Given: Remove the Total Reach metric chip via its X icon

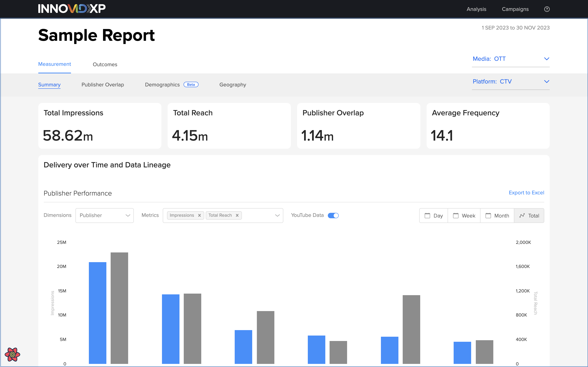Looking at the screenshot, I should (237, 215).
